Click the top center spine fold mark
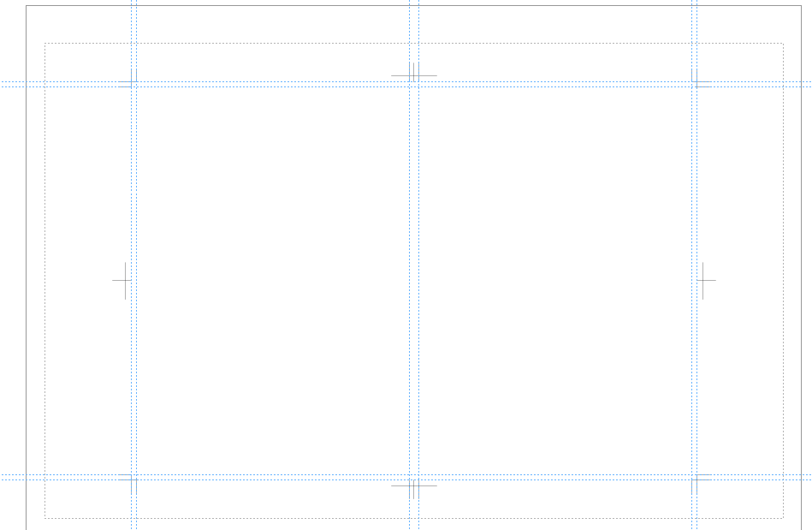This screenshot has height=530, width=812. point(414,73)
